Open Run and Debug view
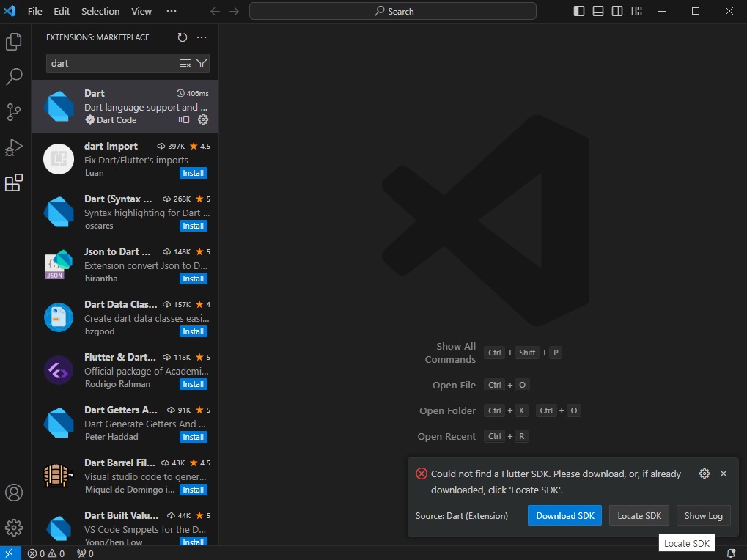This screenshot has height=560, width=747. click(x=14, y=147)
